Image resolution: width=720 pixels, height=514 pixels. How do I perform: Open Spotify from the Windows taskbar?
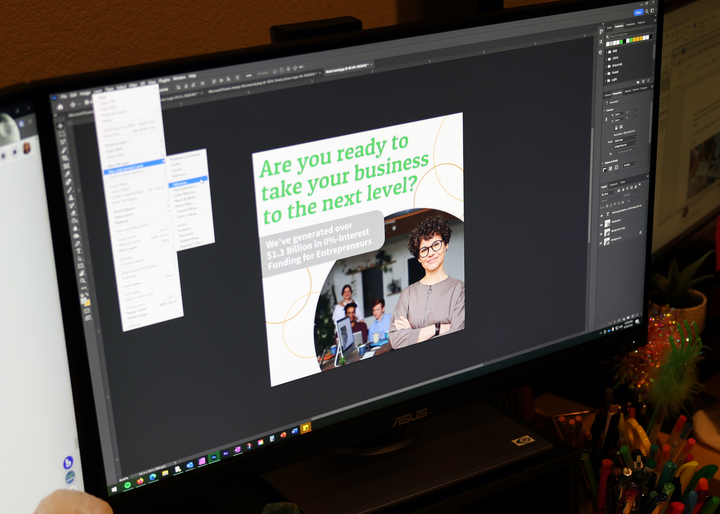click(128, 485)
